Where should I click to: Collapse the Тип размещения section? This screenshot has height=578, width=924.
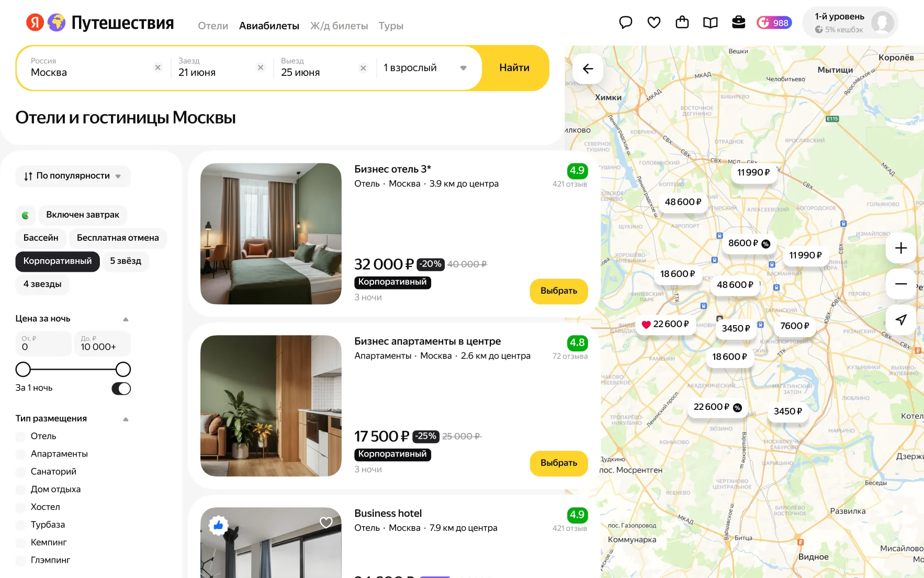[126, 419]
